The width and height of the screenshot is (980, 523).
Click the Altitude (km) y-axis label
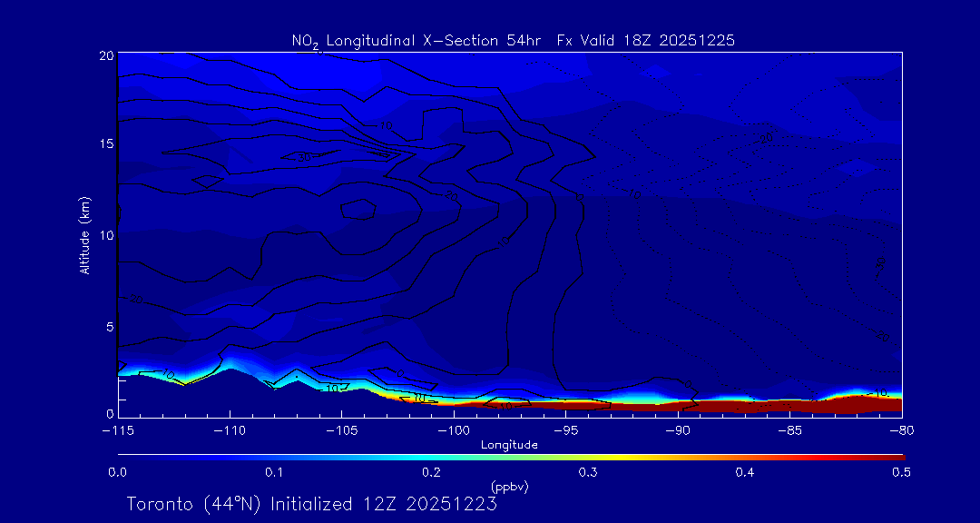point(84,234)
